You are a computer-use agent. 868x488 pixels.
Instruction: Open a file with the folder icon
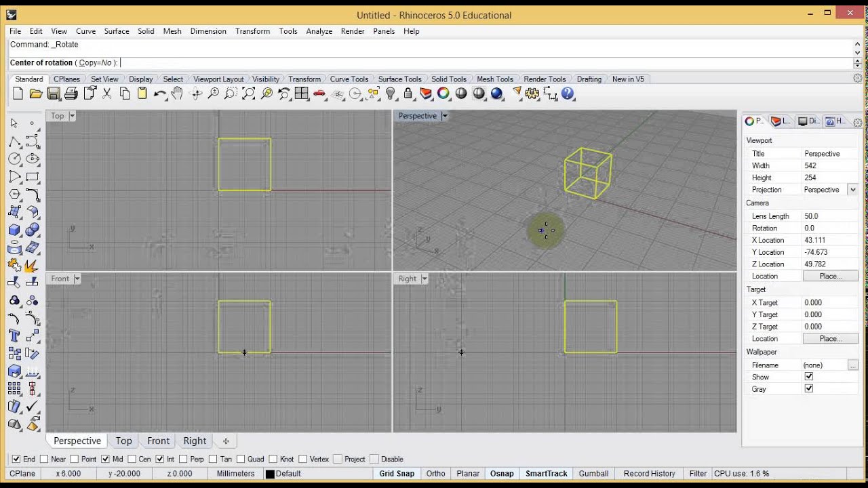(36, 94)
